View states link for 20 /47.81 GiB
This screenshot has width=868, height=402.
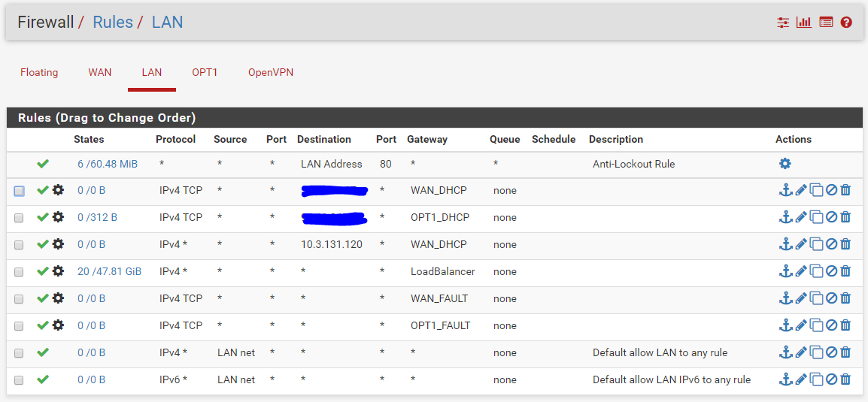pos(109,271)
